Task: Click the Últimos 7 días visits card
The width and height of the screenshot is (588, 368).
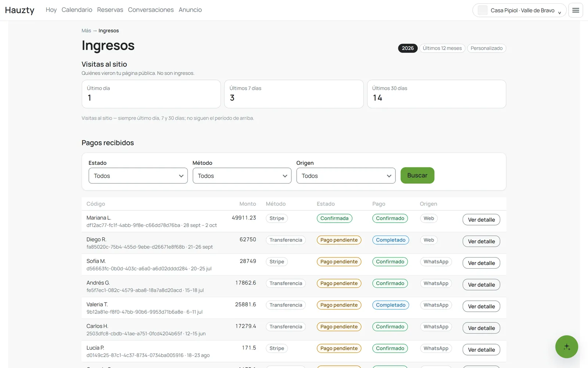Action: pyautogui.click(x=294, y=94)
